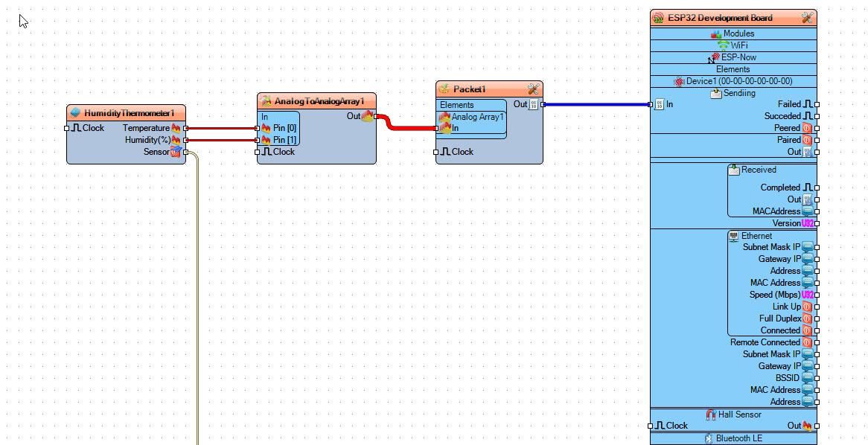Click the Modules icon on ESP32 board
This screenshot has height=445, width=868.
(x=716, y=33)
